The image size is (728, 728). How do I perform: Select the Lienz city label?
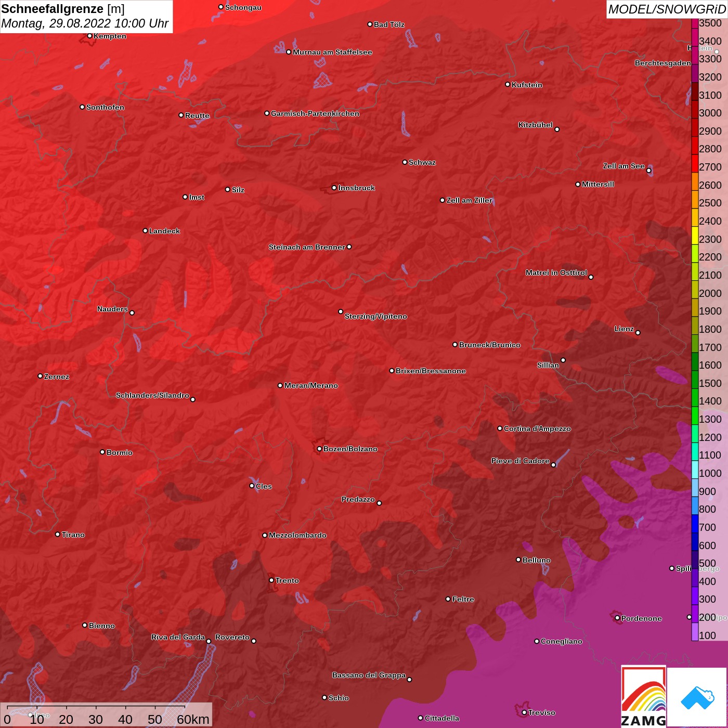[x=624, y=329]
